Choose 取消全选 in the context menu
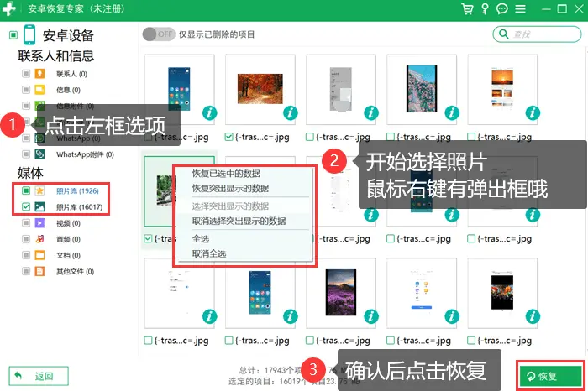Screen dimensions: 588x391 coord(209,253)
